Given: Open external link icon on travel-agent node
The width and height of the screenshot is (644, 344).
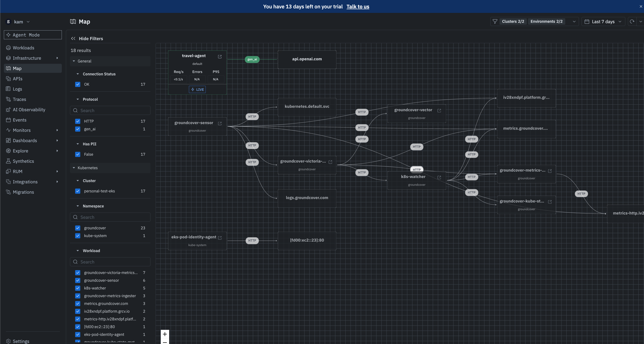Looking at the screenshot, I should pyautogui.click(x=220, y=57).
